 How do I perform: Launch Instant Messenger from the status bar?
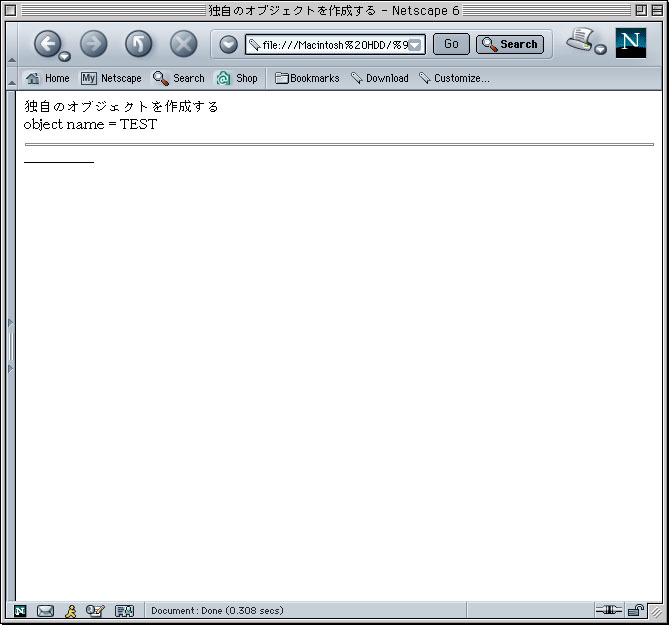pos(70,611)
